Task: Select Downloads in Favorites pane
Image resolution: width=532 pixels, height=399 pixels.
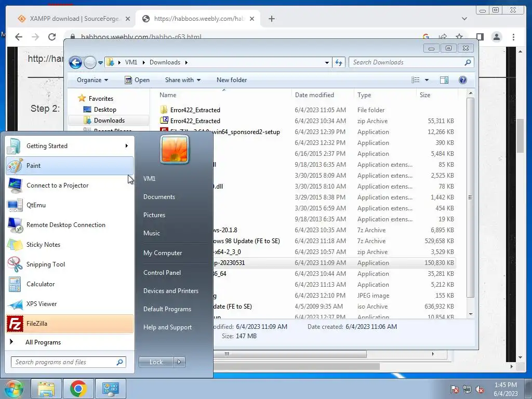Action: tap(109, 121)
